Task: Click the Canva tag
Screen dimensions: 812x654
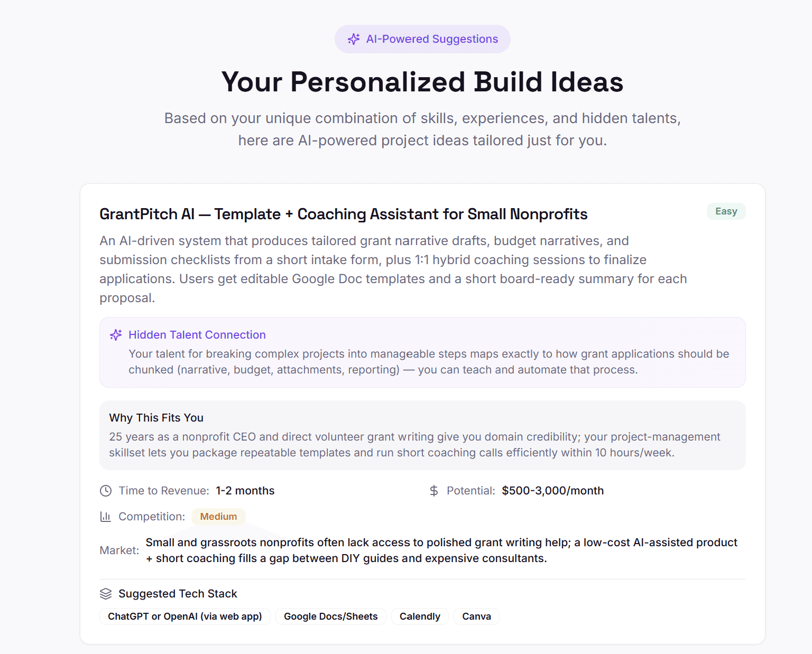Action: coord(476,616)
